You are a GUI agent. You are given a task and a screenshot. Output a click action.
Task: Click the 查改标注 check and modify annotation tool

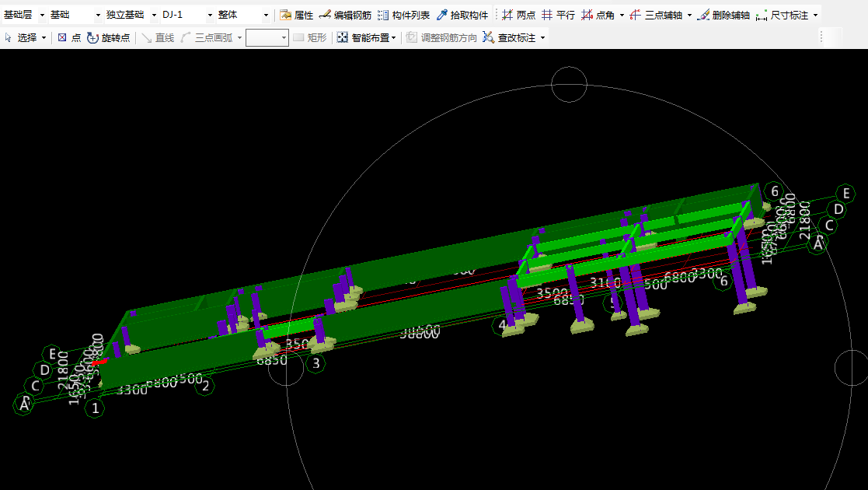pyautogui.click(x=509, y=37)
